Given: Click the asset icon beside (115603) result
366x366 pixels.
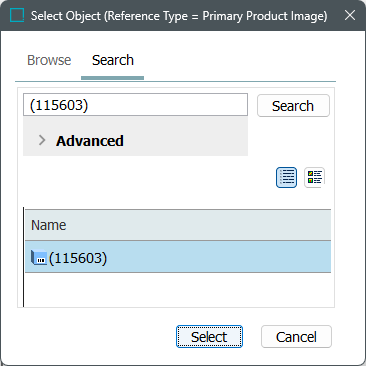Looking at the screenshot, I should click(38, 258).
